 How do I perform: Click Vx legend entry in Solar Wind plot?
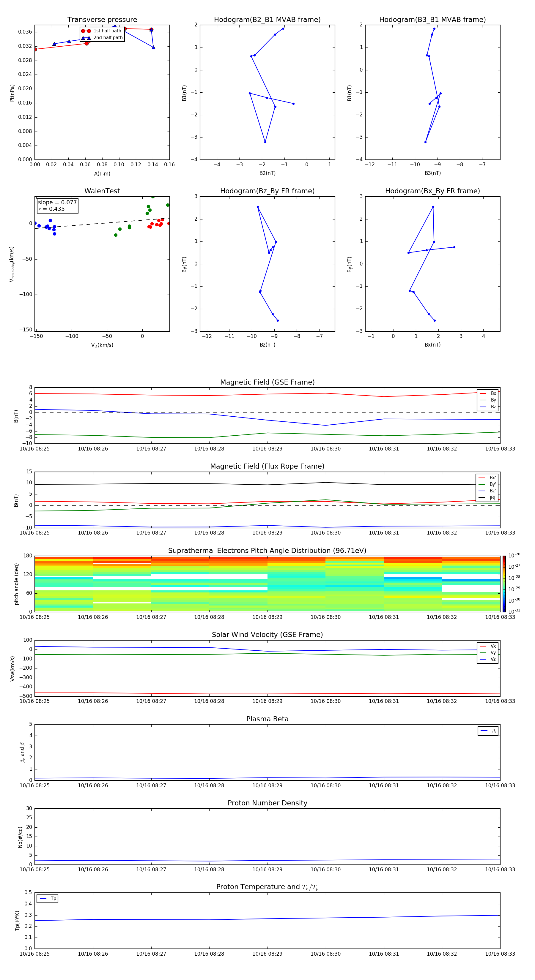pyautogui.click(x=488, y=647)
